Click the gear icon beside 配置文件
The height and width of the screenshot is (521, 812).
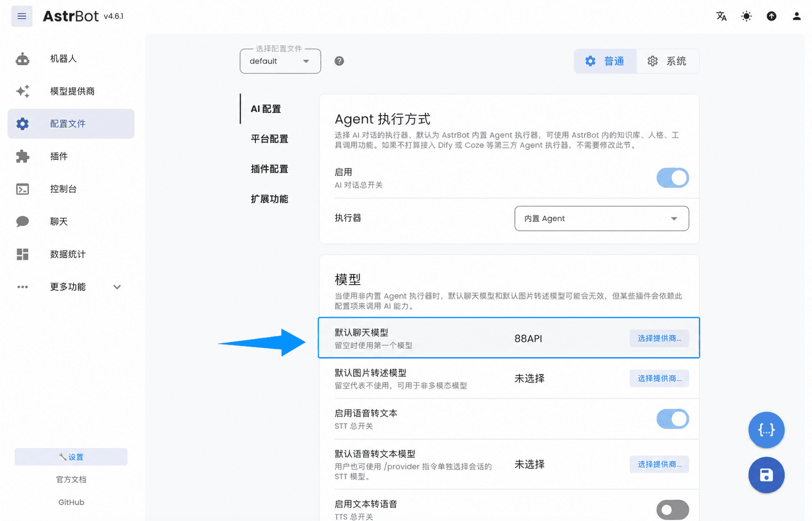(x=22, y=124)
